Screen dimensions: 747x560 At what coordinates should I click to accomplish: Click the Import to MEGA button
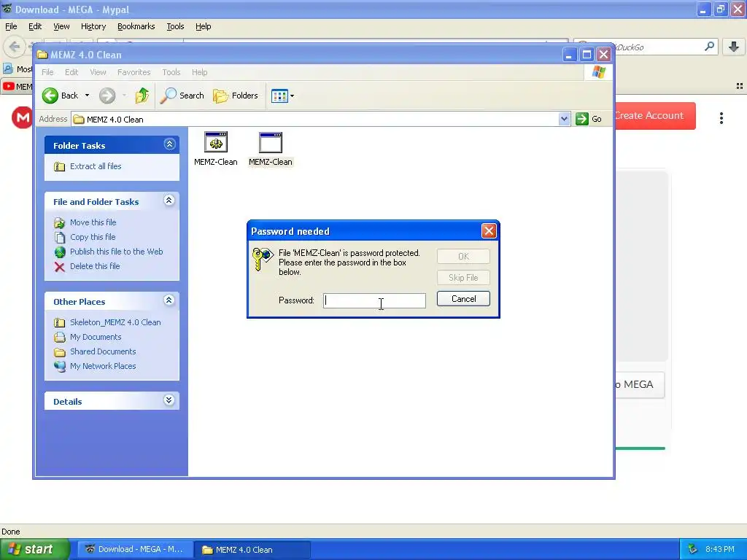point(639,385)
